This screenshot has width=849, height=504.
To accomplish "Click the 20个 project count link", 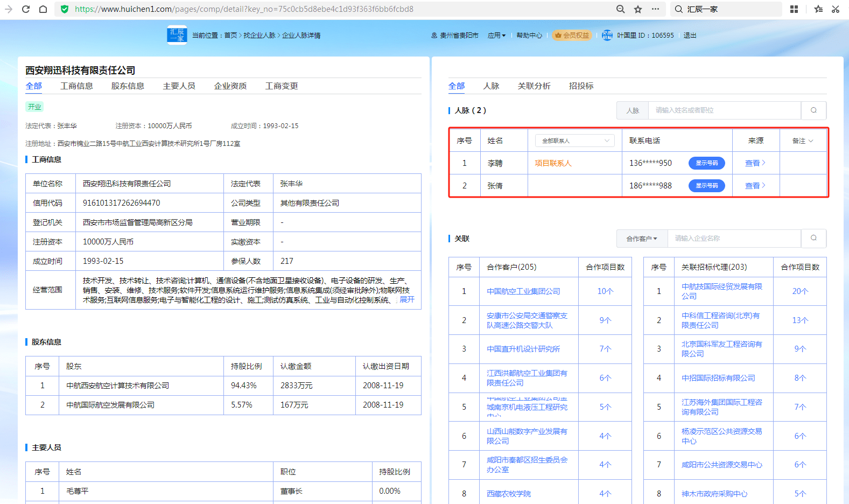I will click(800, 291).
